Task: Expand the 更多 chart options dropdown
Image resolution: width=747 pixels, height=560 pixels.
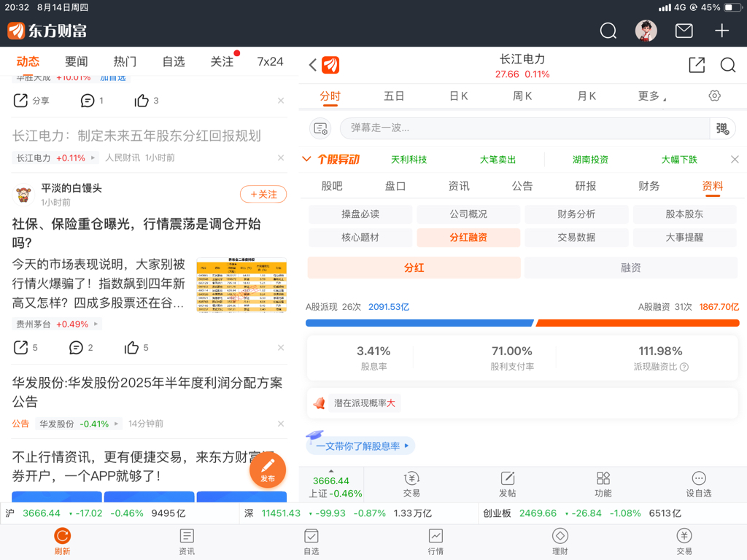Action: pyautogui.click(x=651, y=96)
